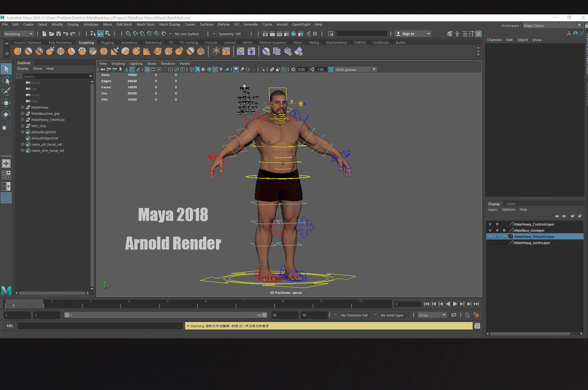Toggle the viewport grid display icon
This screenshot has width=588, height=390.
click(x=147, y=69)
